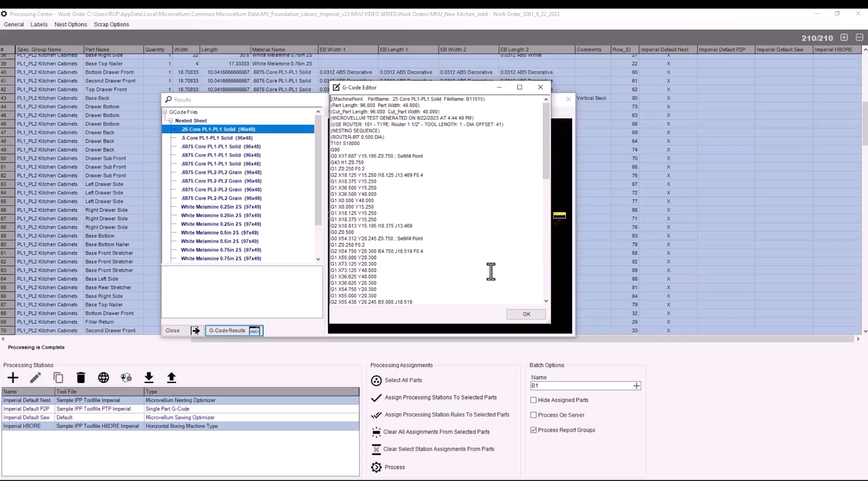The width and height of the screenshot is (868, 481).
Task: Select the Imperial Default Saw station row
Action: pos(180,418)
